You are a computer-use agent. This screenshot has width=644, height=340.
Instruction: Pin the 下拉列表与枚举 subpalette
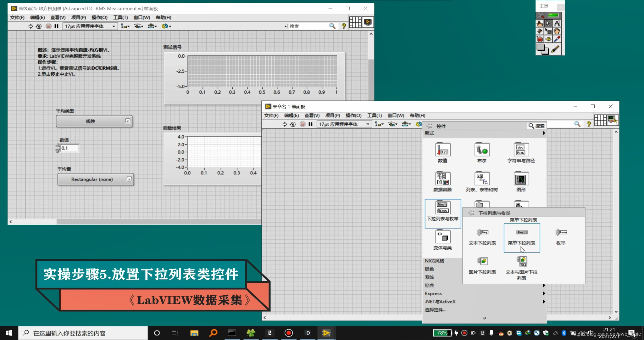tap(471, 213)
